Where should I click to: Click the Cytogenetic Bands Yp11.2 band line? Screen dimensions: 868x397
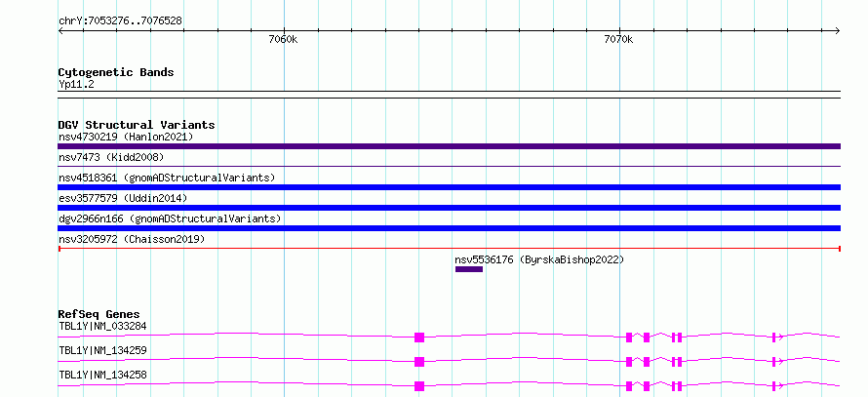coord(449,95)
